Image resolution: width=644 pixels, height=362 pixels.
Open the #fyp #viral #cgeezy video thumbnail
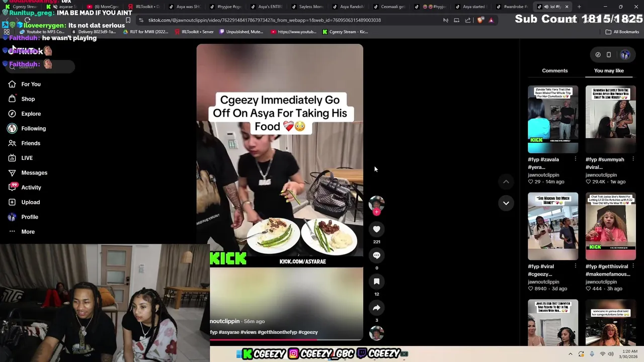(x=553, y=226)
